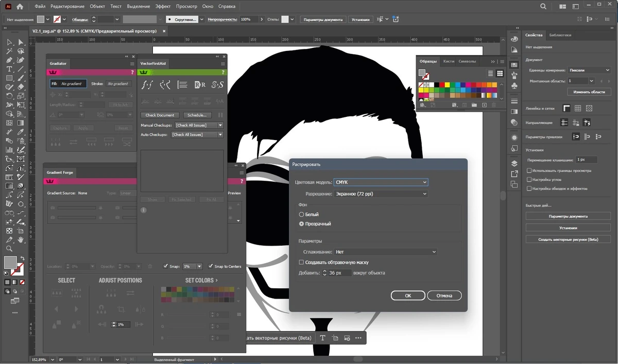Open Auto Checkups dropdown
Viewport: 618px width, 364px height.
197,134
